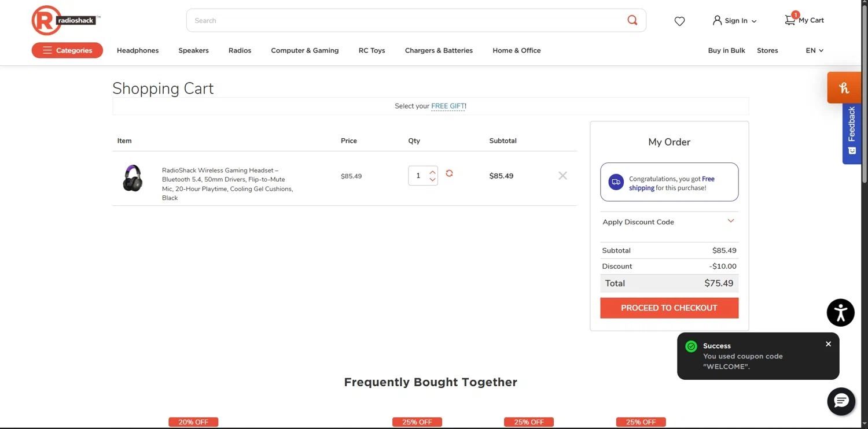Click the Discount value -$10.00
Image resolution: width=868 pixels, height=429 pixels.
[x=723, y=266]
